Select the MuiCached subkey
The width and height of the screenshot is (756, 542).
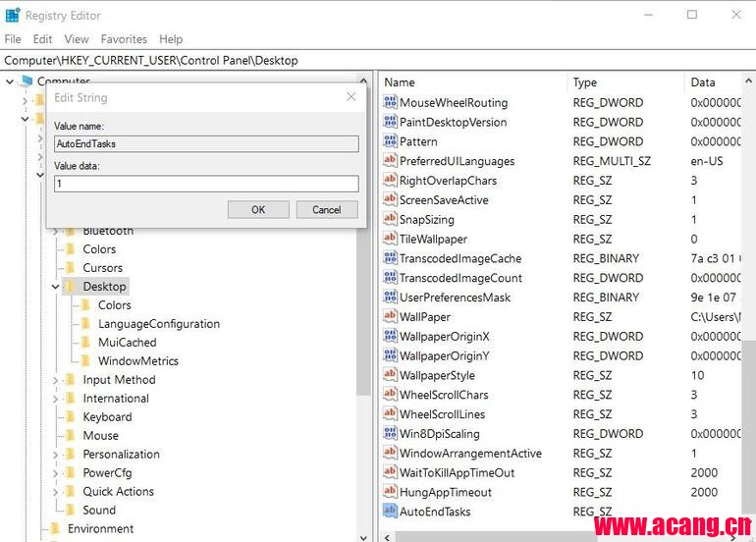tap(128, 343)
